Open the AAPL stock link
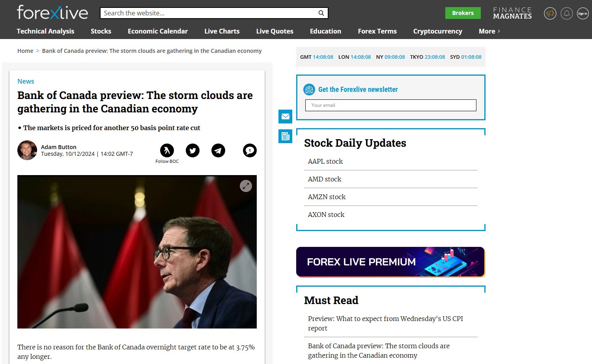This screenshot has height=364, width=592. click(x=325, y=161)
